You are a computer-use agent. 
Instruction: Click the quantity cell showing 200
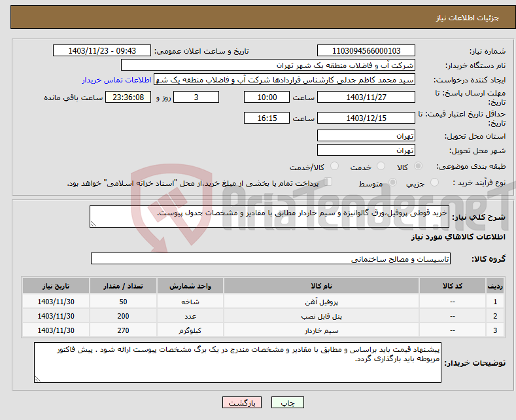(123, 316)
